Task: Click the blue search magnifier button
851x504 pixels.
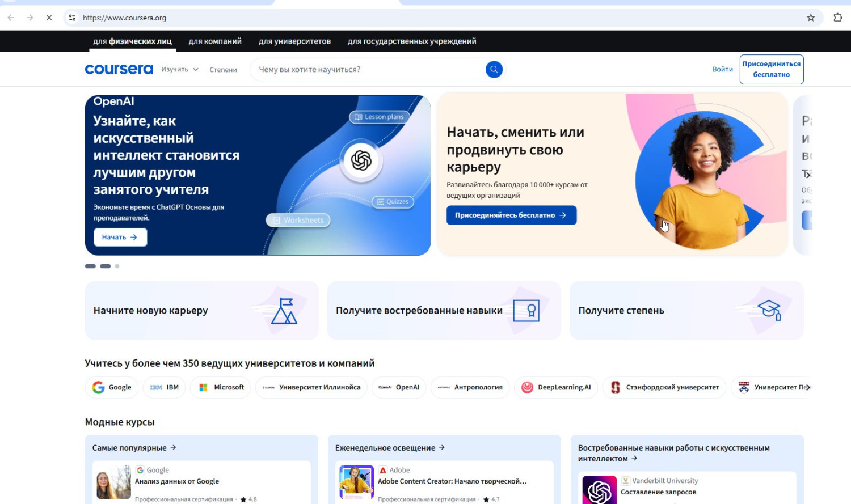Action: 494,69
